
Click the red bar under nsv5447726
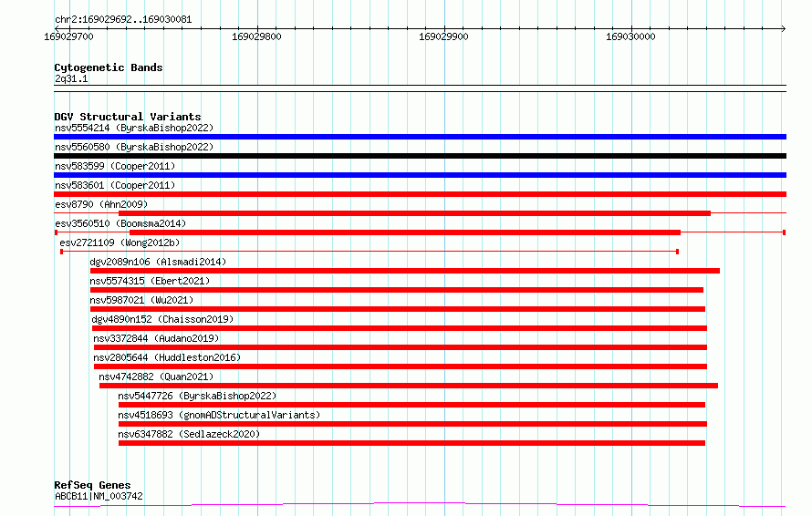pyautogui.click(x=411, y=405)
